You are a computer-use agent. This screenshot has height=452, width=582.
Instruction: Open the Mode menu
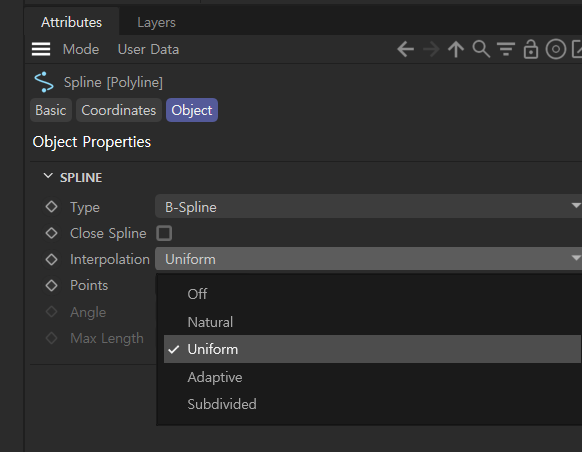pyautogui.click(x=81, y=49)
